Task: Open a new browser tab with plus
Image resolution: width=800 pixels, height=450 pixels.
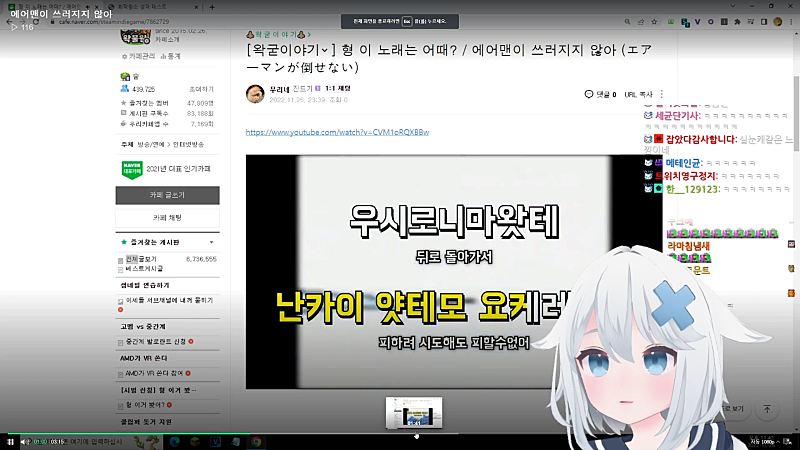Action: (212, 7)
